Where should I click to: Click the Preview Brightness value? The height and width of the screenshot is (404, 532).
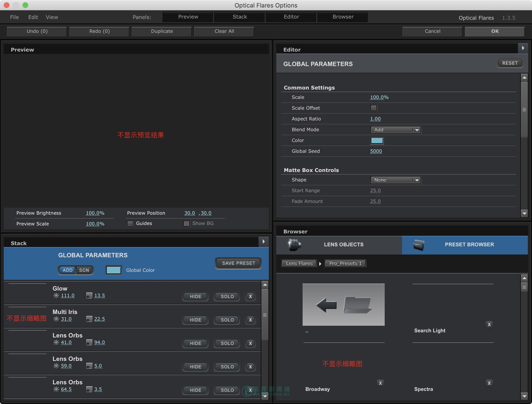(x=95, y=213)
